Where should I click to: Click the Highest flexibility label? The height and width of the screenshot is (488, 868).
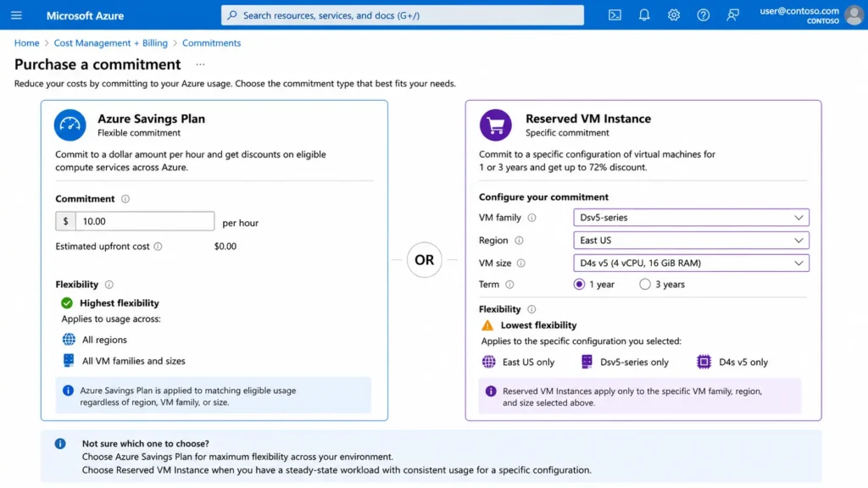point(119,302)
